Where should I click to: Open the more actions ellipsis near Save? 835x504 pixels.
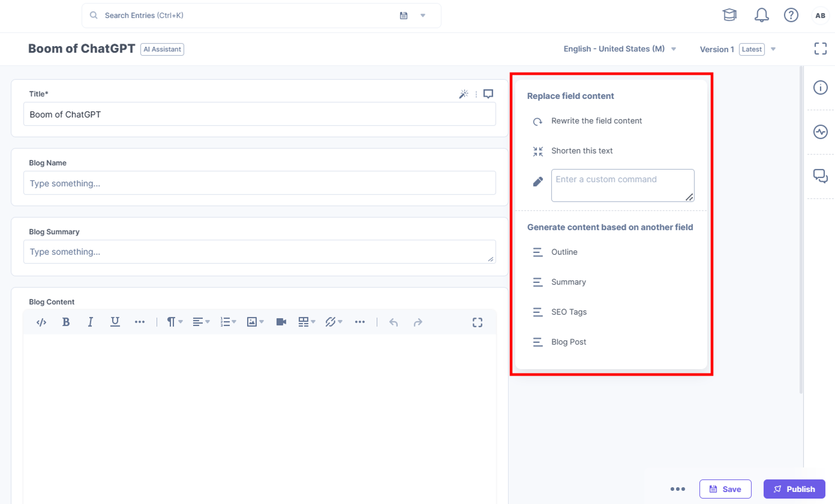click(677, 489)
